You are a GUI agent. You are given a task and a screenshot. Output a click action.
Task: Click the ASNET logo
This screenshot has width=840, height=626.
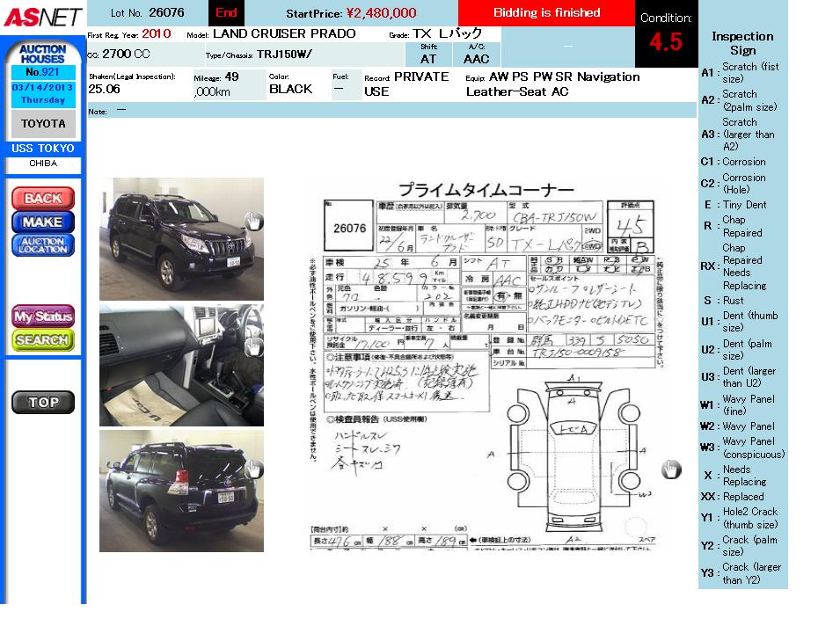coord(42,17)
